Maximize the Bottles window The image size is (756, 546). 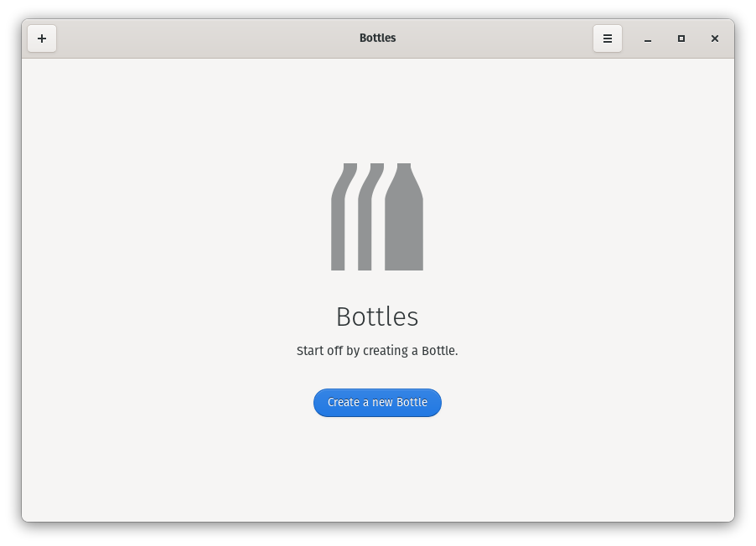pyautogui.click(x=681, y=39)
